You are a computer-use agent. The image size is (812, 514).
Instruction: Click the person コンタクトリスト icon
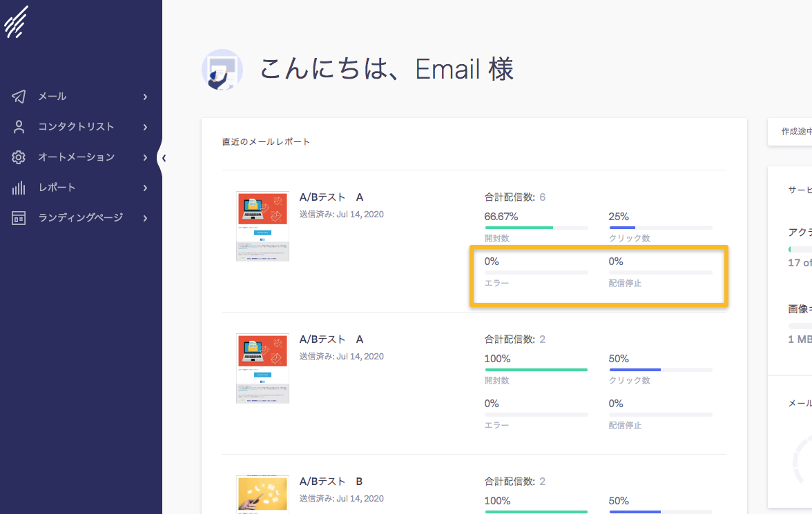point(19,127)
